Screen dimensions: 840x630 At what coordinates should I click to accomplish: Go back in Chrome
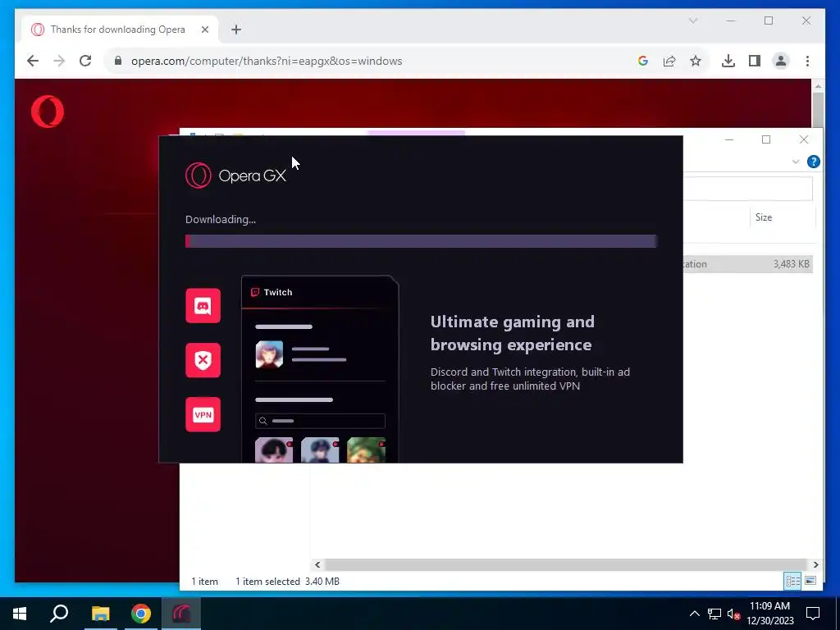33,61
